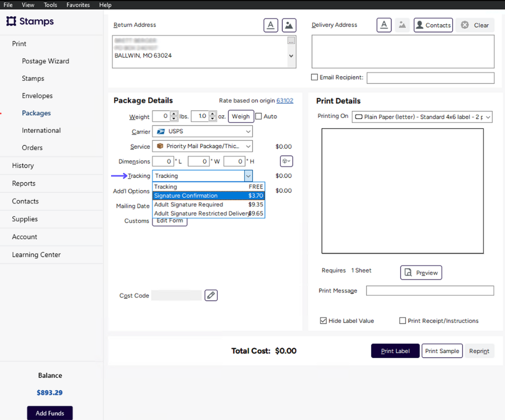Open Orders in sidebar

coord(32,148)
